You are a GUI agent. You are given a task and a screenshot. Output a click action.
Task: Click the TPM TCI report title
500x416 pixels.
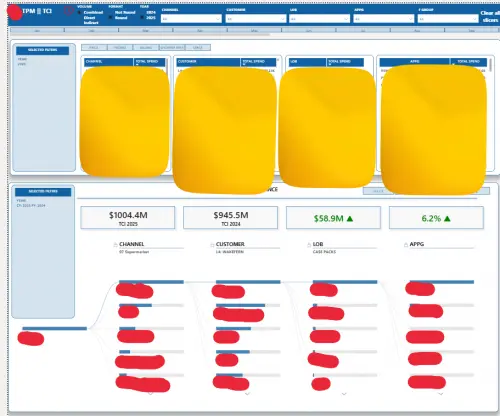point(37,11)
